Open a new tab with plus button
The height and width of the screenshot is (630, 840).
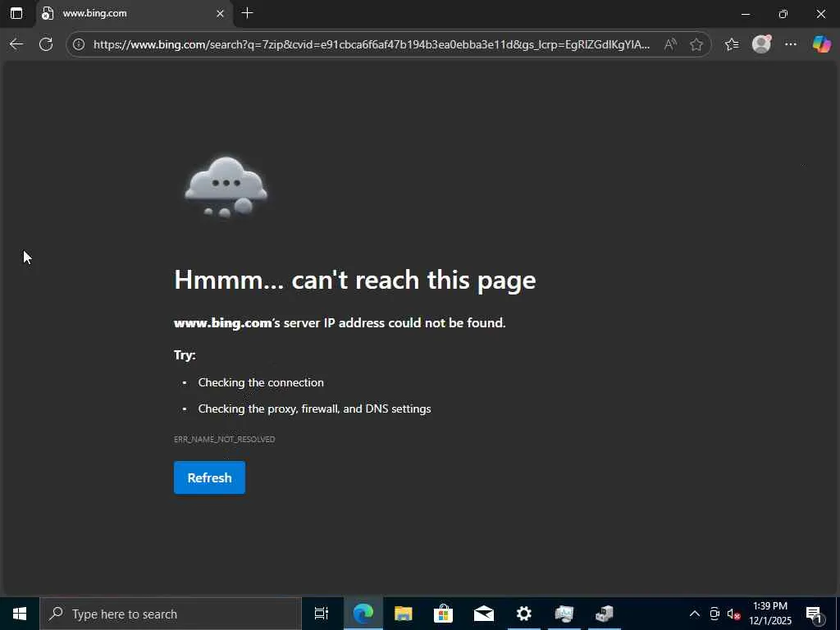[247, 13]
